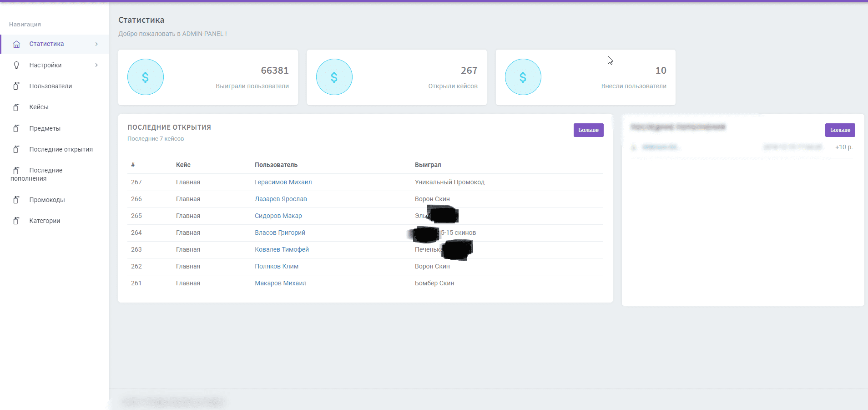Open Последние открытия in the sidebar
This screenshot has height=410, width=868.
61,149
